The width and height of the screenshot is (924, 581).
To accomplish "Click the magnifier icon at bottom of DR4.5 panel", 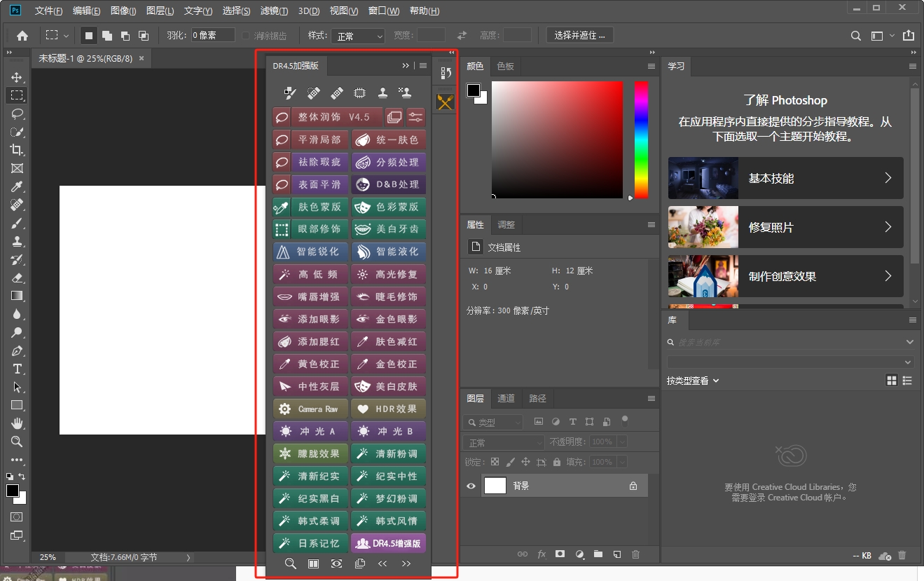I will tap(290, 563).
